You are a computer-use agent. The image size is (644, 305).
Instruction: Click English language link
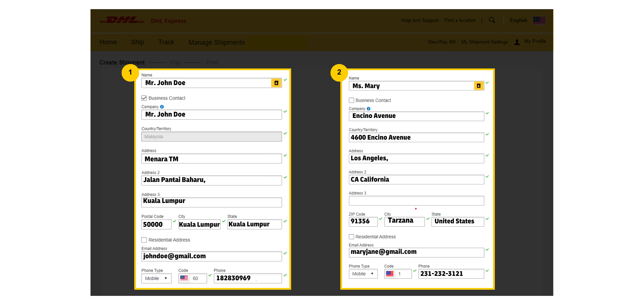(519, 20)
